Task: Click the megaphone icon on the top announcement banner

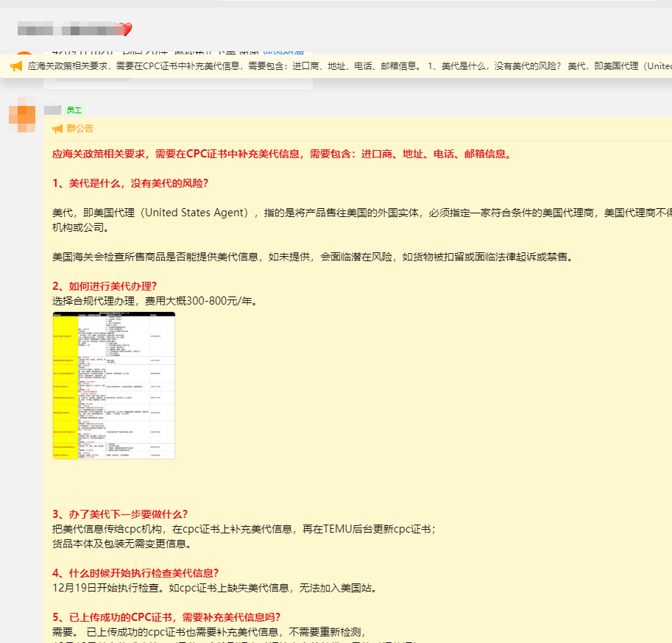Action: [13, 65]
